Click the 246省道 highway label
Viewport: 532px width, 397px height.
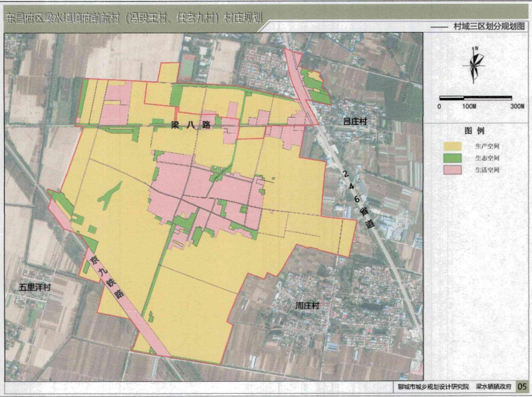click(356, 198)
